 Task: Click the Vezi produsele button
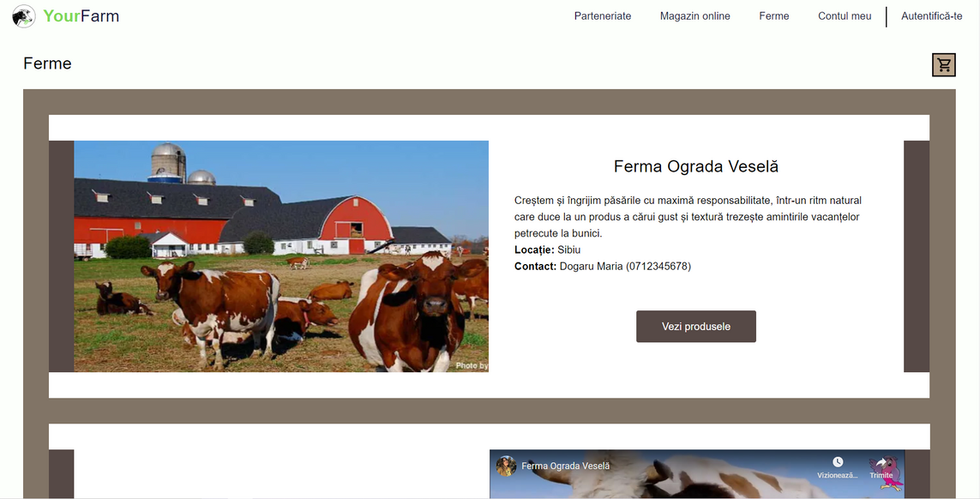(695, 327)
